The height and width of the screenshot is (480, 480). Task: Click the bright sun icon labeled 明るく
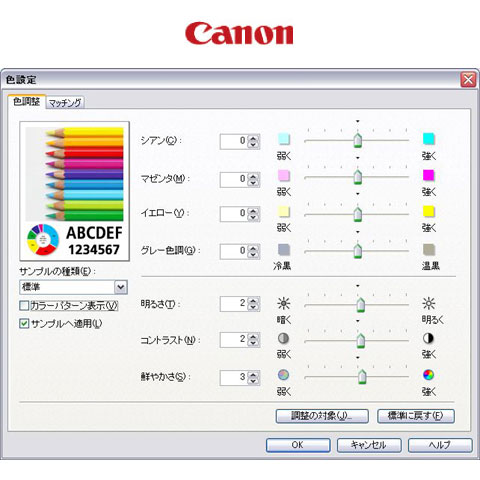click(429, 304)
